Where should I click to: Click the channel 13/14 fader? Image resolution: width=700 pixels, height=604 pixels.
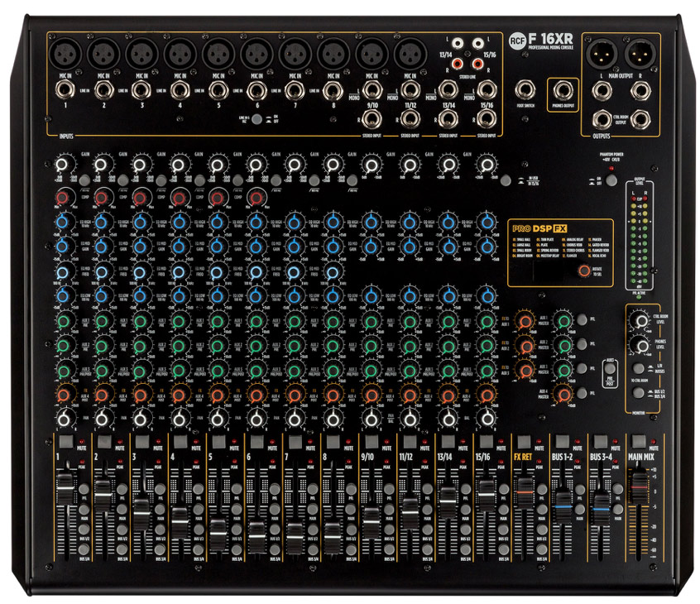coord(448,501)
